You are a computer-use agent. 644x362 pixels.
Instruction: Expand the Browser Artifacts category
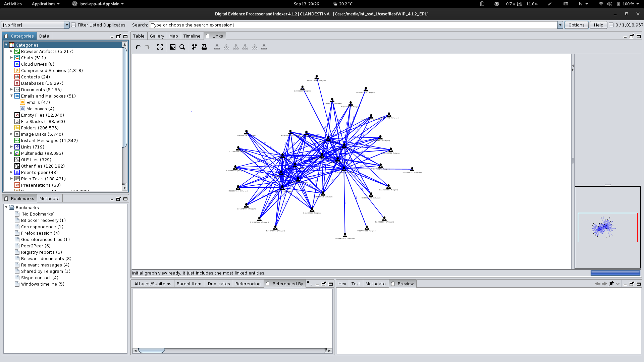point(11,51)
